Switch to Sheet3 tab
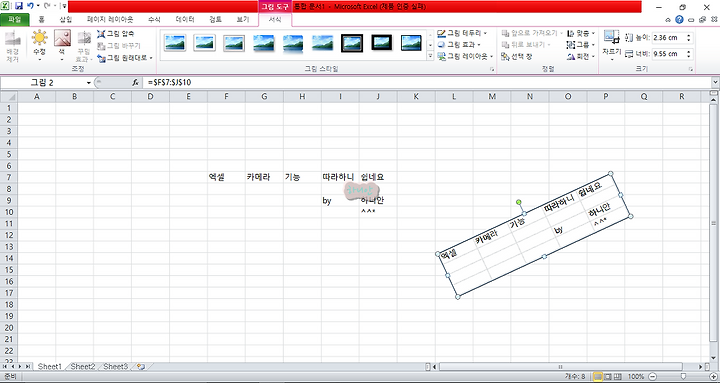Image resolution: width=720 pixels, height=383 pixels. [x=115, y=366]
